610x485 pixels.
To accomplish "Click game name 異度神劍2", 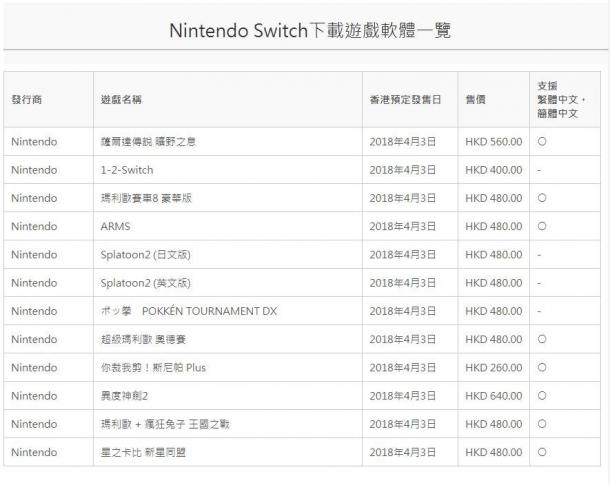I will click(124, 396).
